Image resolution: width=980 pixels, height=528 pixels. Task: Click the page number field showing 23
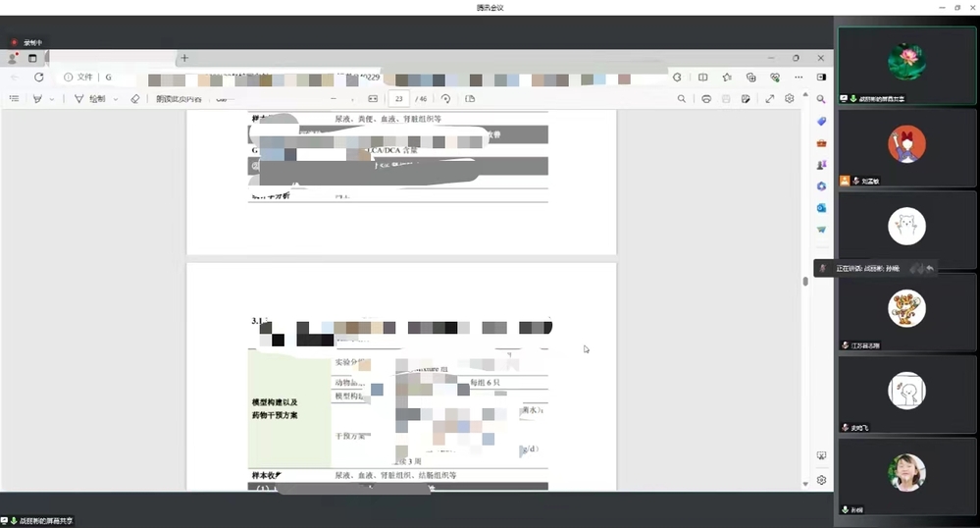[x=399, y=99]
